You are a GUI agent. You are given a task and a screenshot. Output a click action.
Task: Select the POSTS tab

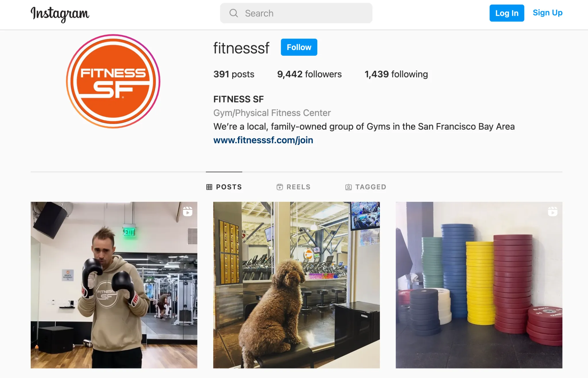224,187
